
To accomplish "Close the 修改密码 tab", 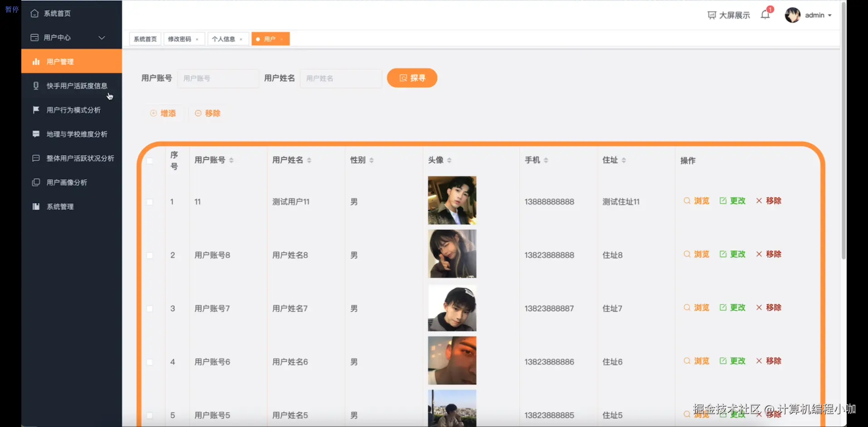I will [197, 39].
